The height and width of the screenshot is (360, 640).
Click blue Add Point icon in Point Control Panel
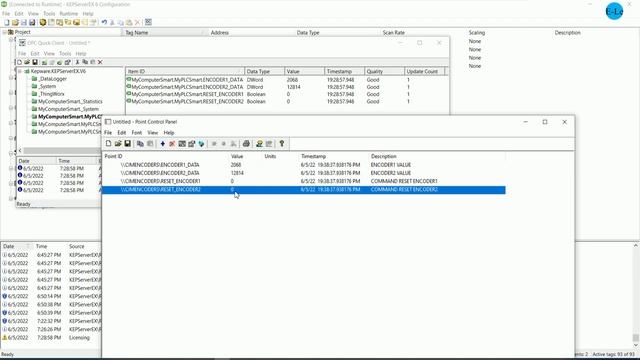162,144
